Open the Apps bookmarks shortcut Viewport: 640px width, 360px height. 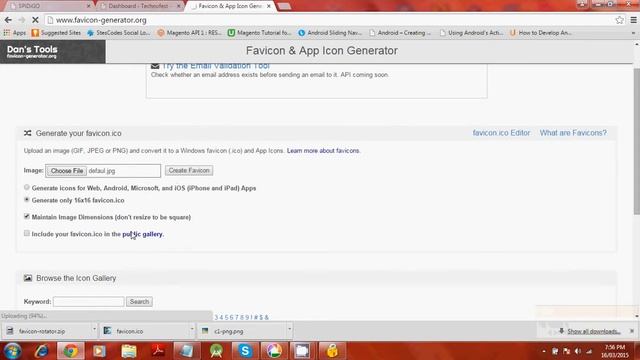tap(15, 33)
